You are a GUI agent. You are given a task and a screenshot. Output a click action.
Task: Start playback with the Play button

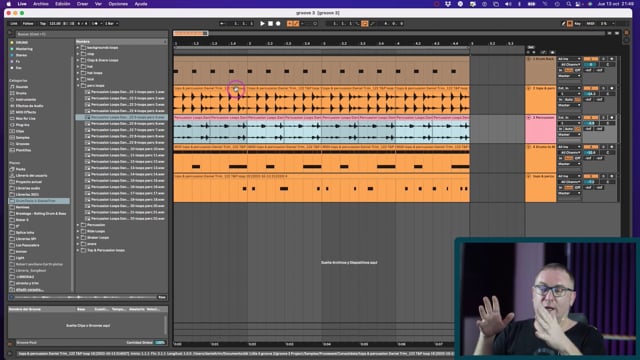tap(262, 24)
